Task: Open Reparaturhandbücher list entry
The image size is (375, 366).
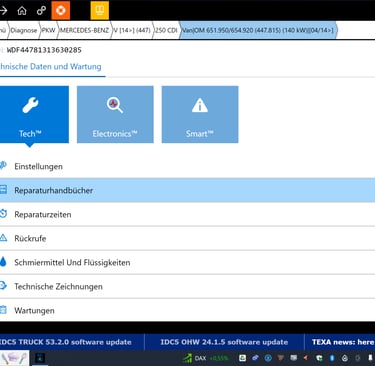Action: click(187, 190)
